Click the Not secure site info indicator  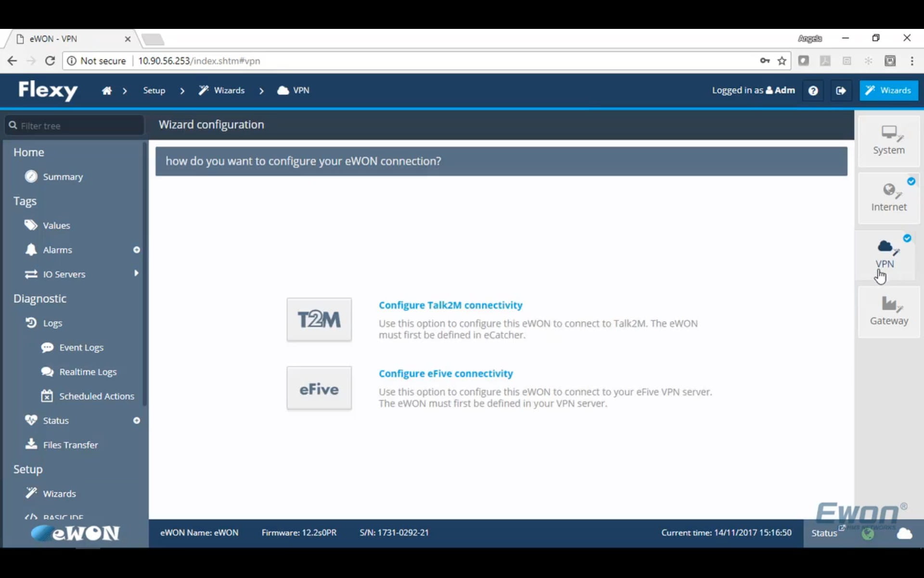(x=96, y=61)
